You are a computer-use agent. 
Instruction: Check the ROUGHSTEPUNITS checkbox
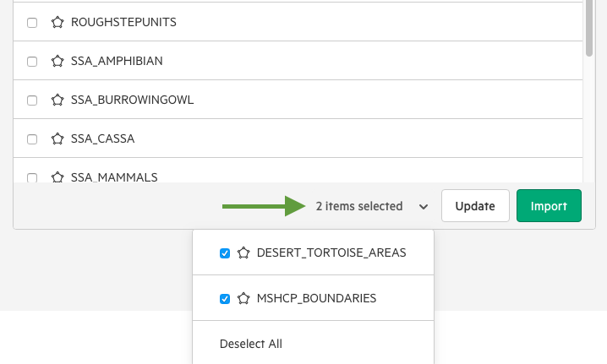click(32, 23)
